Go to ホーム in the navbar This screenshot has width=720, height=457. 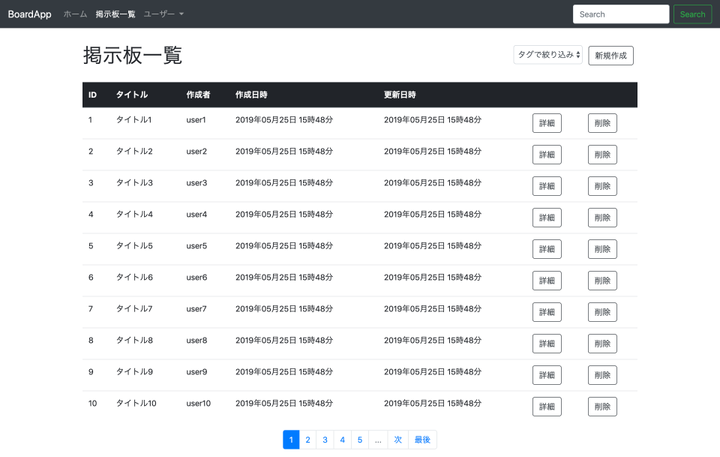click(75, 14)
